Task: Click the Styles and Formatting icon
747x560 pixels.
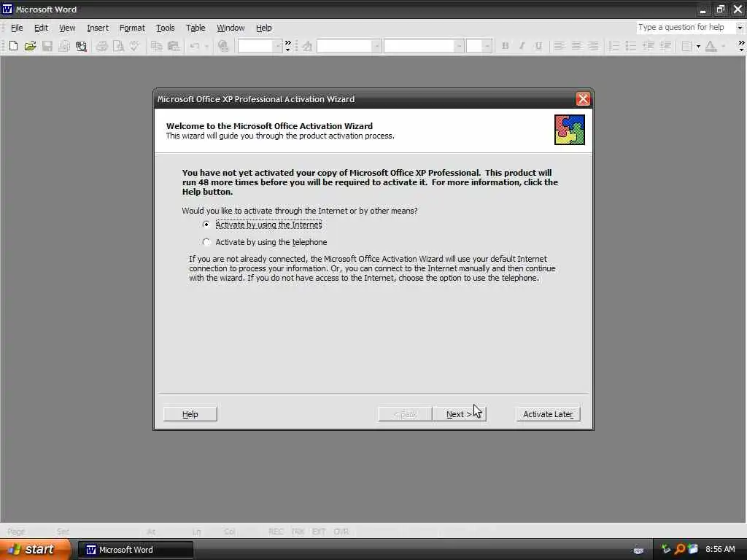Action: 307,46
